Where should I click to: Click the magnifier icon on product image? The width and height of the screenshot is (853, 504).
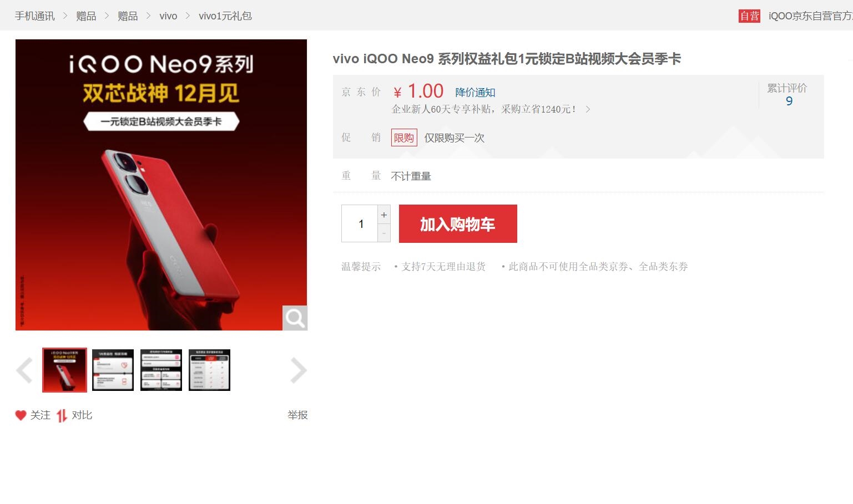point(295,318)
